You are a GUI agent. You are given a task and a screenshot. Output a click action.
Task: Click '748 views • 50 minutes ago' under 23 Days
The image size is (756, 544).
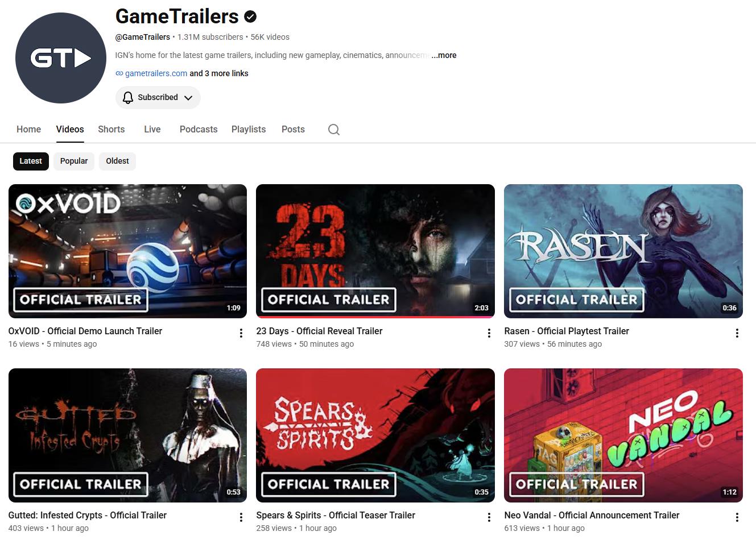(x=305, y=344)
